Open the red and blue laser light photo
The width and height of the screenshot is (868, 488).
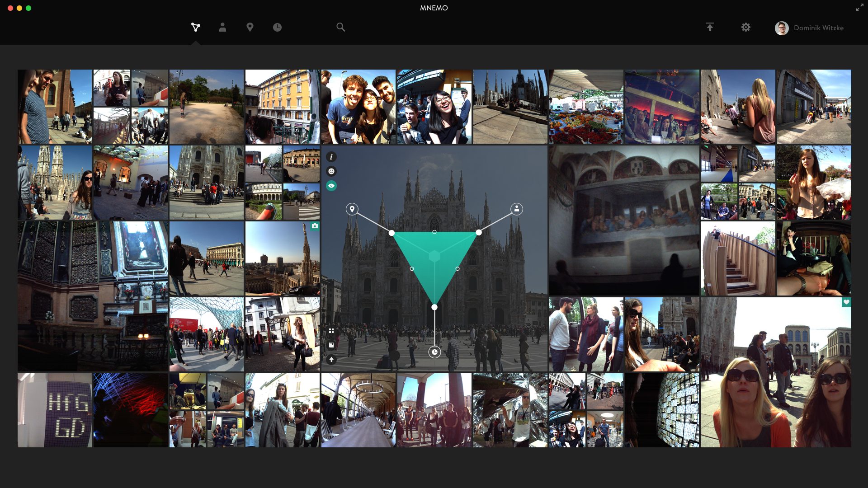pos(131,410)
